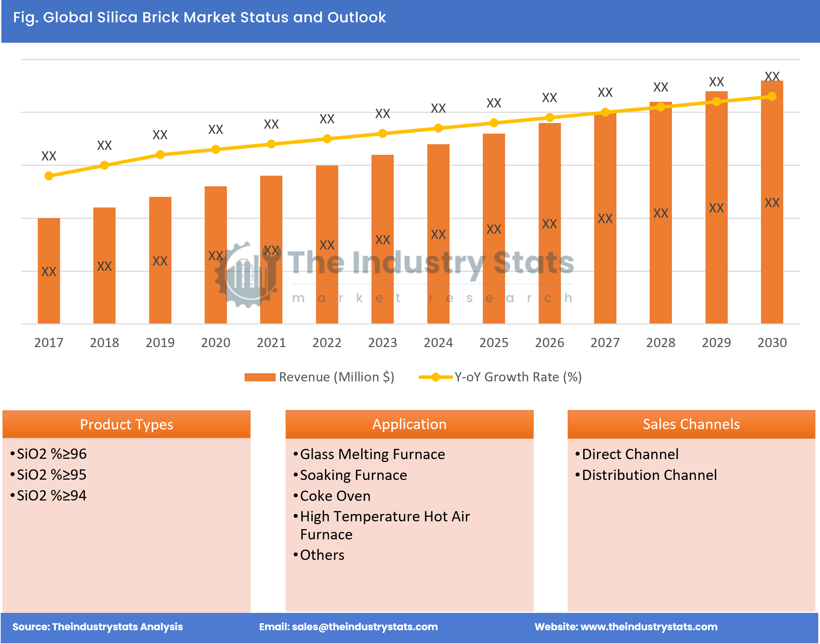Click the 2026 growth rate line point
This screenshot has width=820, height=644.
pyautogui.click(x=550, y=118)
